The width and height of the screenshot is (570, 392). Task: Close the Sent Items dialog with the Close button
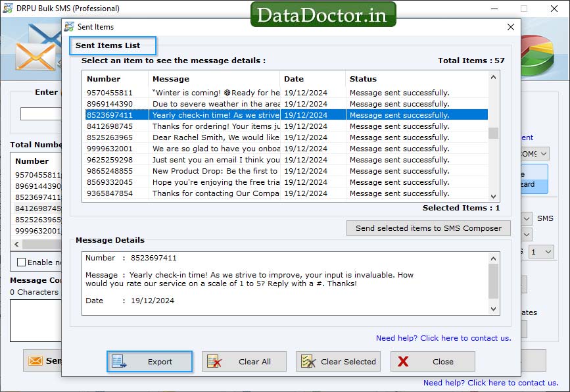(433, 362)
